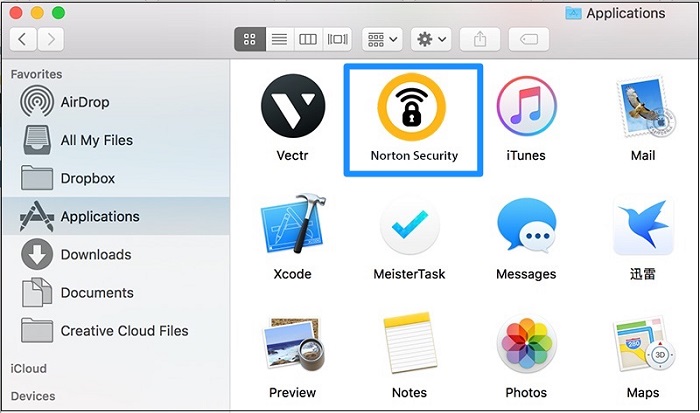Minimize the Finder window
The height and width of the screenshot is (413, 700).
[x=37, y=13]
